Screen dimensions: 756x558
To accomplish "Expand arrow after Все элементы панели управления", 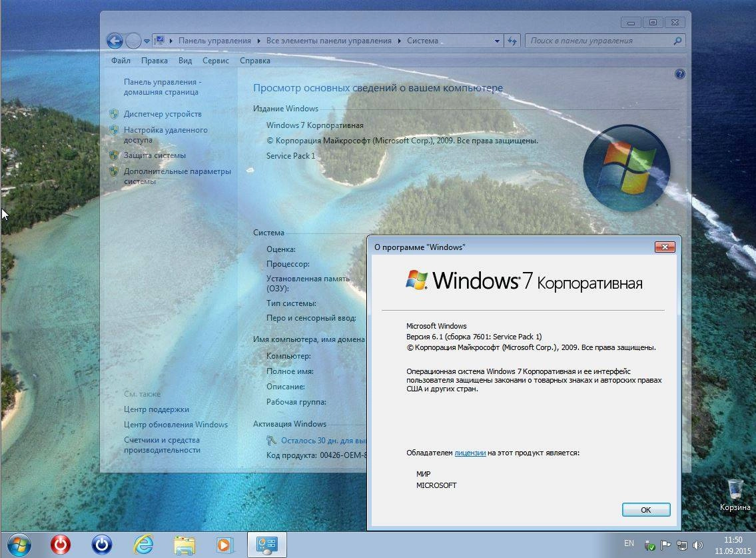I will click(399, 41).
